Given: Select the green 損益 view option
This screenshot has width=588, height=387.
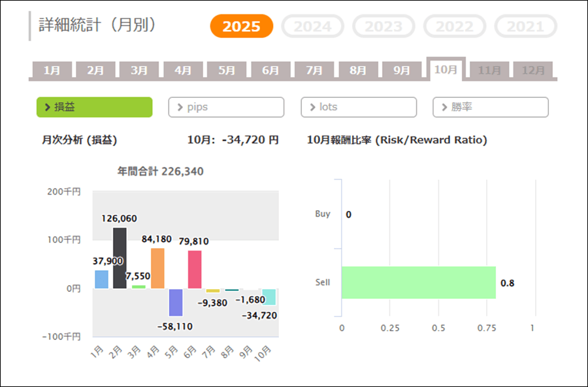Looking at the screenshot, I should point(94,107).
